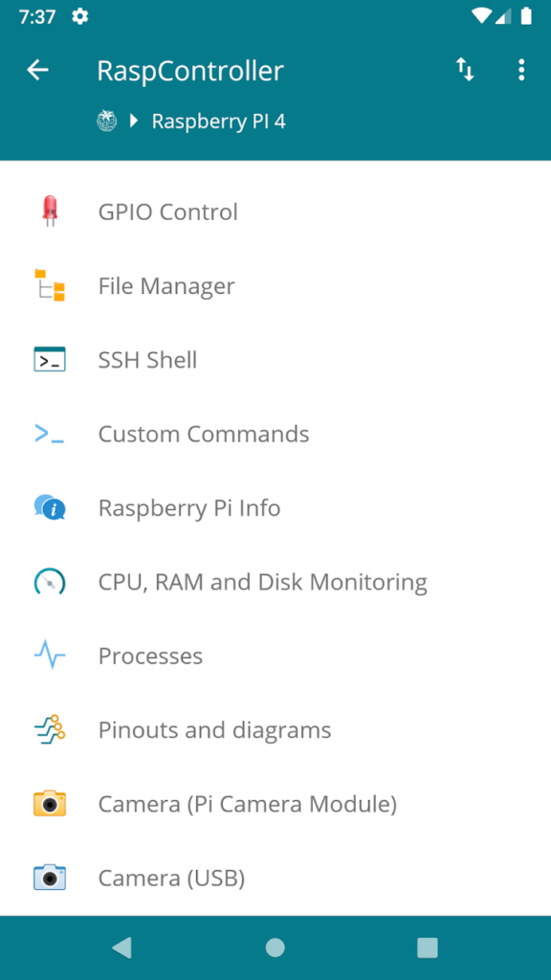Tap the raspberry logo in the header
Screen dimensions: 551x980
pyautogui.click(x=107, y=121)
